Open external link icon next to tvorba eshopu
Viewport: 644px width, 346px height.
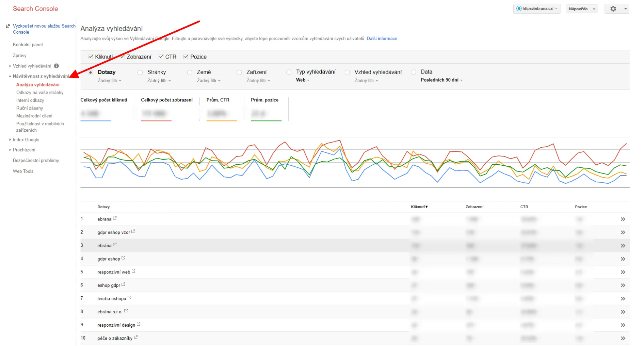[x=129, y=298]
